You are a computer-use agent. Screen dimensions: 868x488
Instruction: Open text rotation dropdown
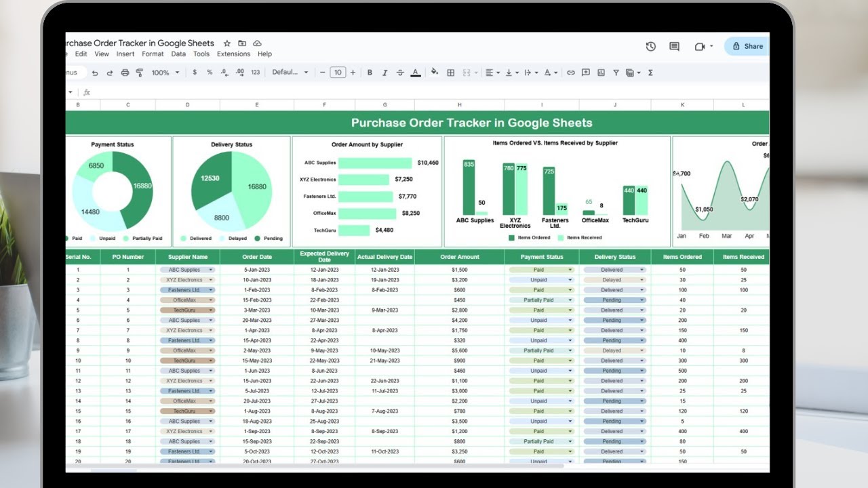click(x=551, y=73)
